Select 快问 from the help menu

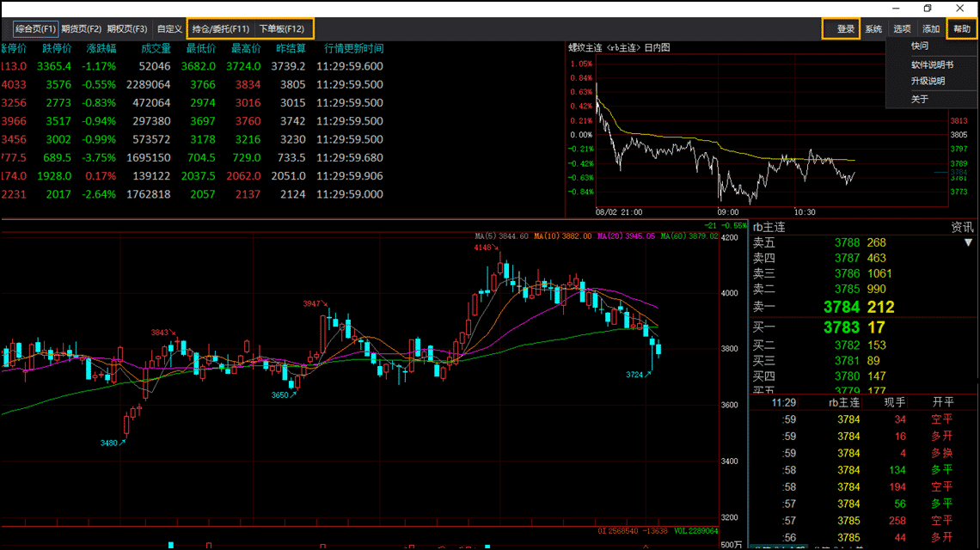[x=920, y=46]
